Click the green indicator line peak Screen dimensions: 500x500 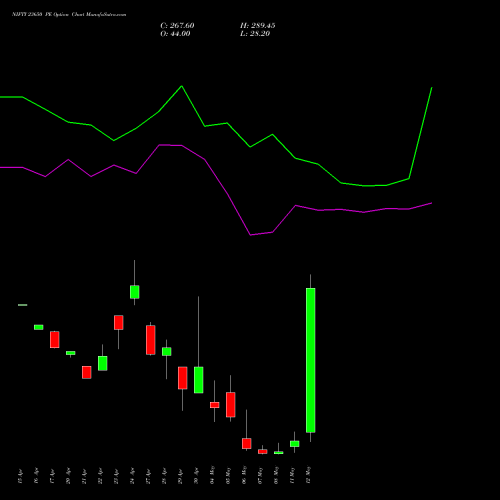point(182,86)
